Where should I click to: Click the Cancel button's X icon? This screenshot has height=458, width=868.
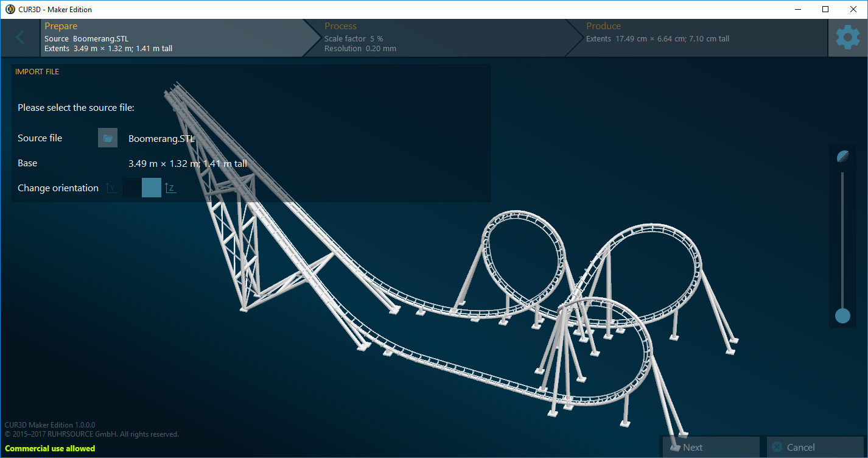coord(777,446)
